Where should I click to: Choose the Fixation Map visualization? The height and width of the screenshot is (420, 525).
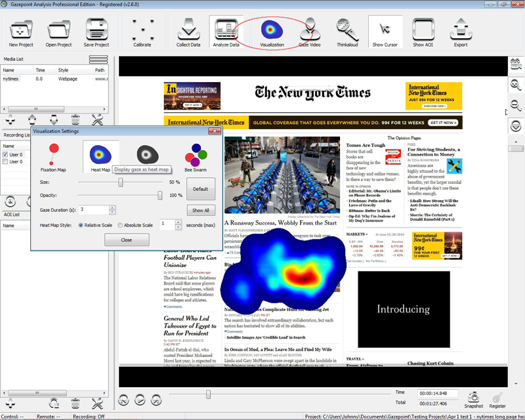click(53, 157)
